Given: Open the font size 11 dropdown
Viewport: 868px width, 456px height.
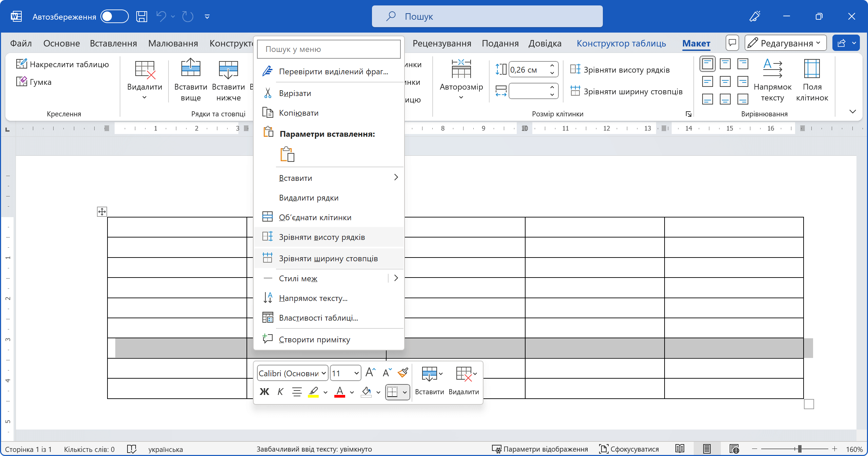Looking at the screenshot, I should (356, 373).
